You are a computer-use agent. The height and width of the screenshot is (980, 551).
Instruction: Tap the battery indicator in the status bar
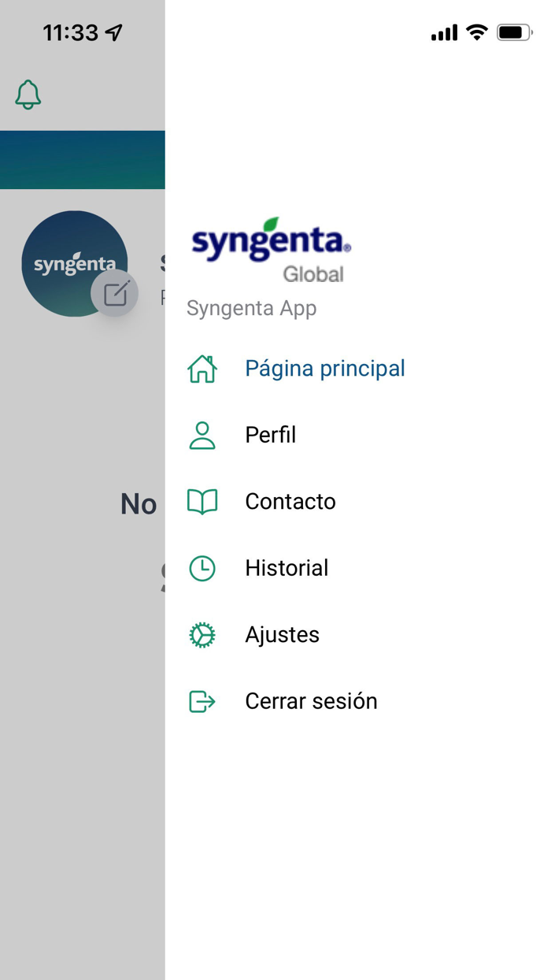click(x=515, y=32)
